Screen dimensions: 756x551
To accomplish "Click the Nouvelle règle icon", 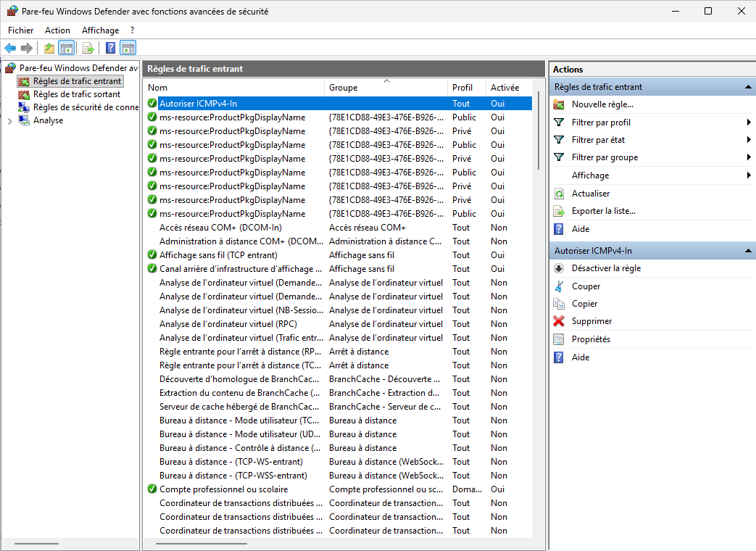I will [x=559, y=104].
